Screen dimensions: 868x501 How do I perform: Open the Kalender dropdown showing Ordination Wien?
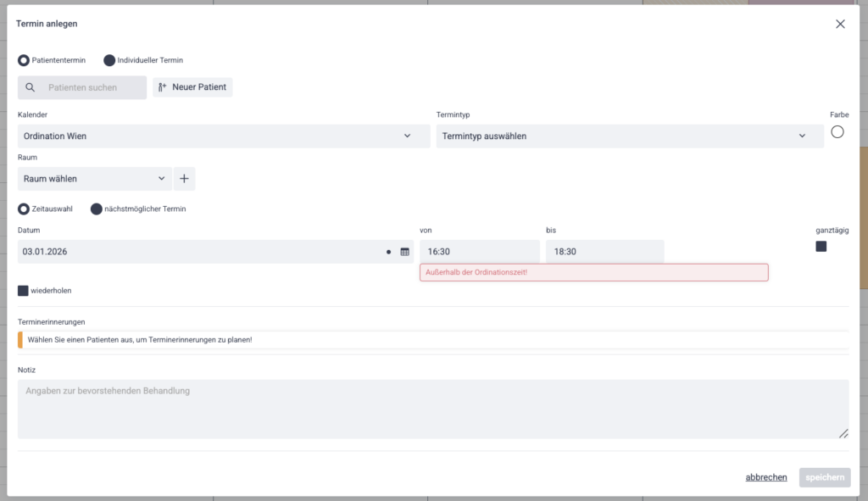(224, 136)
